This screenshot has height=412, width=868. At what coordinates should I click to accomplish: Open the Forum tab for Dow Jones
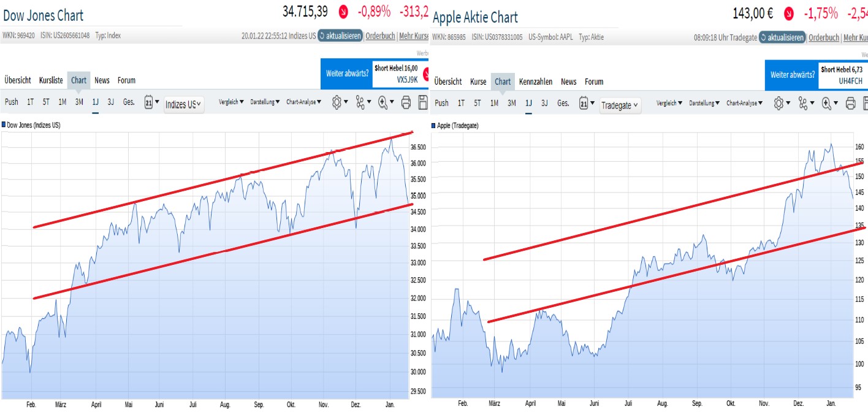[x=126, y=80]
